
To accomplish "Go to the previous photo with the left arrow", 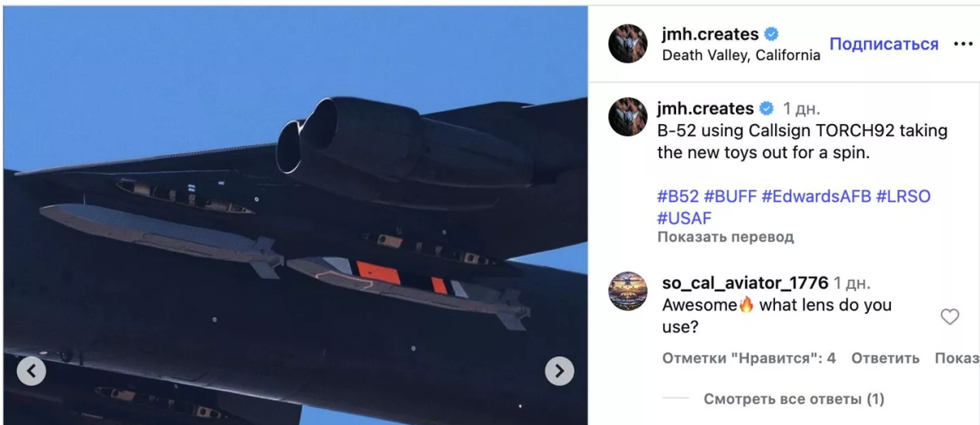I will 31,371.
